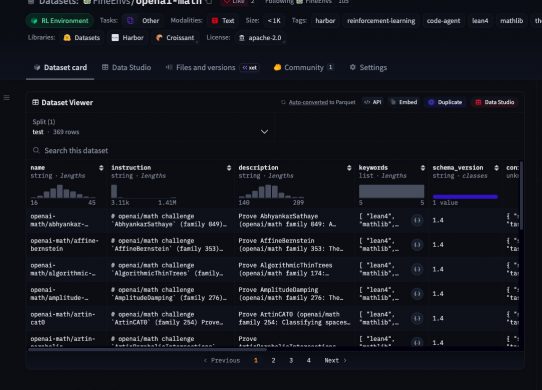542x390 pixels.
Task: Go to page 4
Action: tap(309, 361)
